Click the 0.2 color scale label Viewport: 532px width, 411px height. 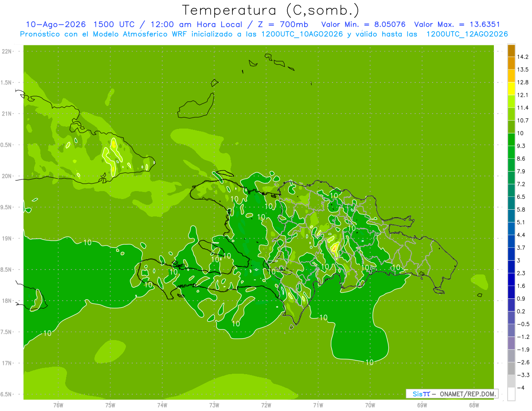click(522, 312)
